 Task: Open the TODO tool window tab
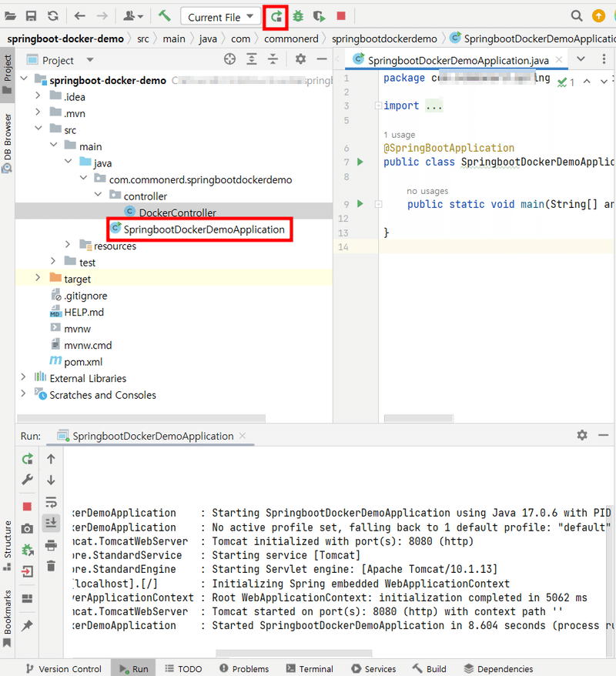tap(183, 668)
